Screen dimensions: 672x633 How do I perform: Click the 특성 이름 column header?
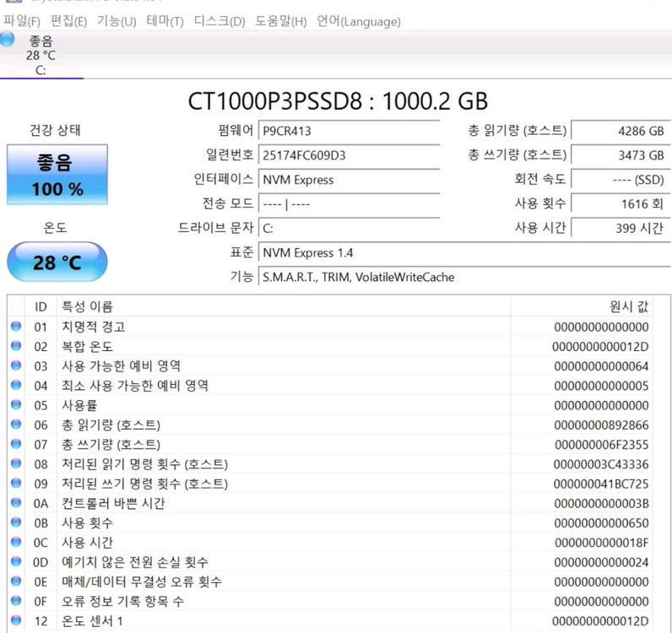[x=284, y=306]
